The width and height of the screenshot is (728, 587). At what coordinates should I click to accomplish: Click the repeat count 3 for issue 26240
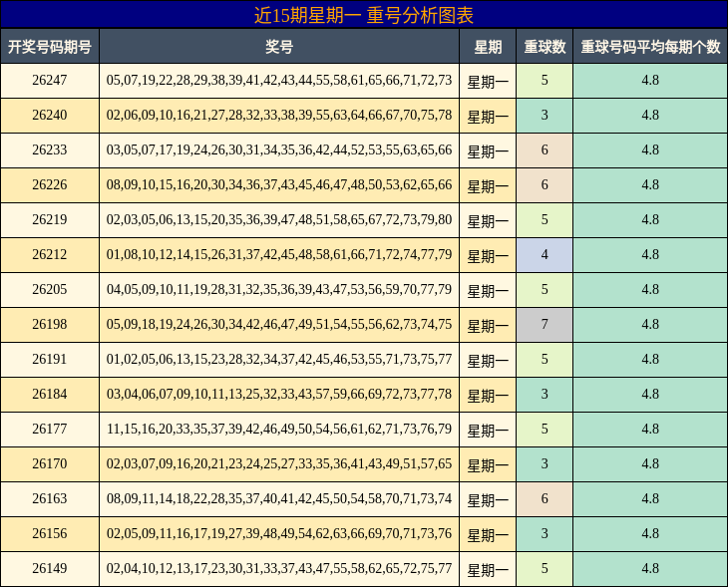pos(545,115)
